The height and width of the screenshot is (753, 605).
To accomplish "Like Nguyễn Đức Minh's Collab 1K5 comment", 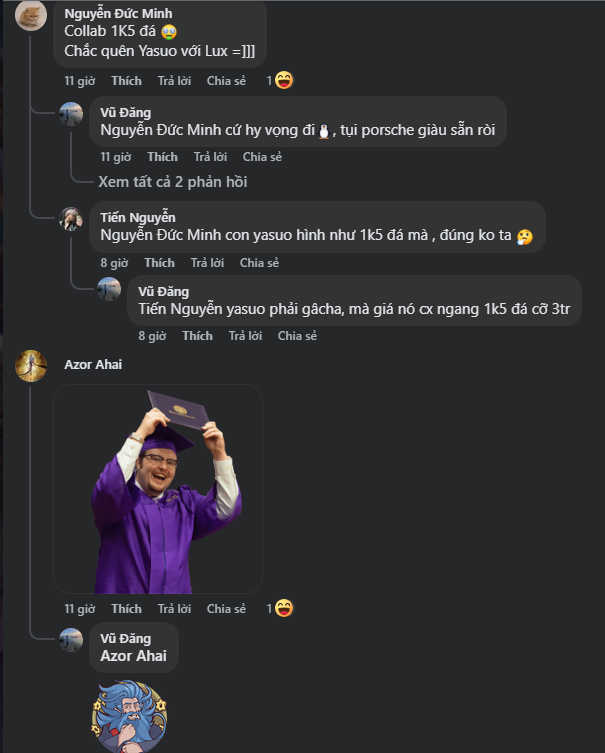I will [126, 80].
